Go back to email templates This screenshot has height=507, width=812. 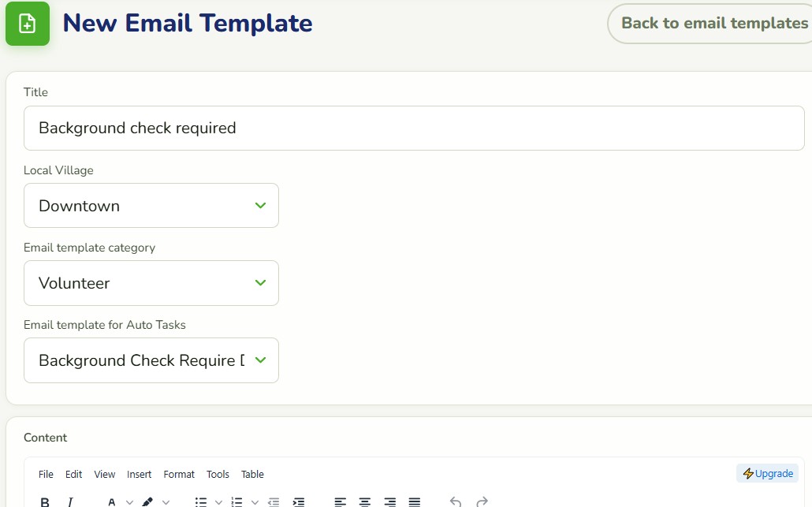point(714,24)
